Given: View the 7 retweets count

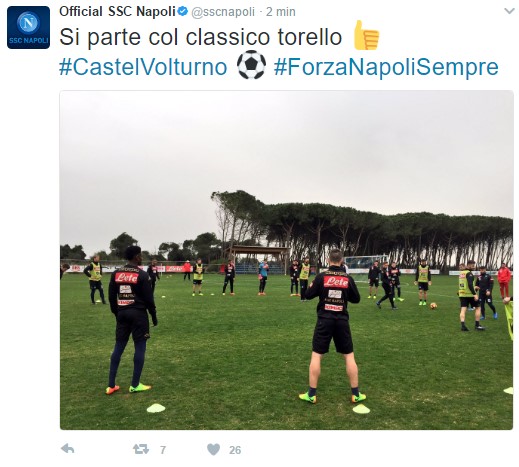Looking at the screenshot, I should tap(163, 450).
